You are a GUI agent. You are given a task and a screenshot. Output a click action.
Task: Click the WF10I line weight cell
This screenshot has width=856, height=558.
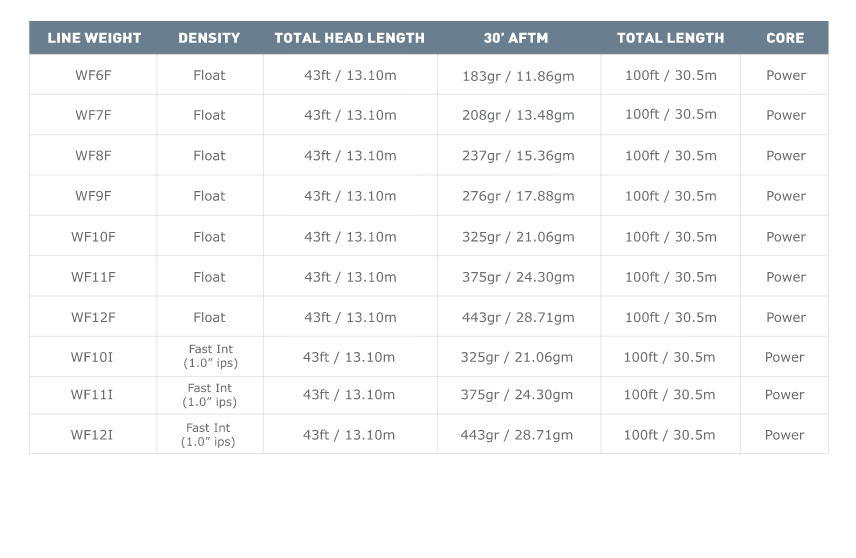92,357
